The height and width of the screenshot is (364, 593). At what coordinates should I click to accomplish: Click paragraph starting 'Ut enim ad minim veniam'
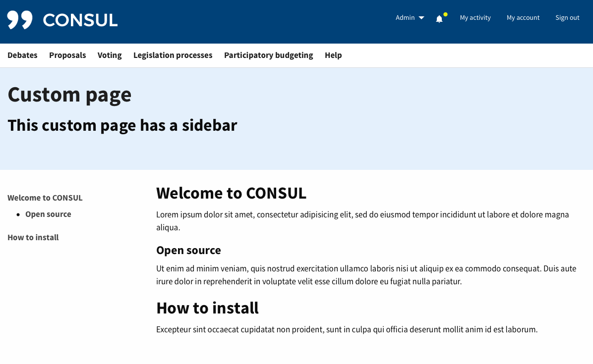(366, 275)
